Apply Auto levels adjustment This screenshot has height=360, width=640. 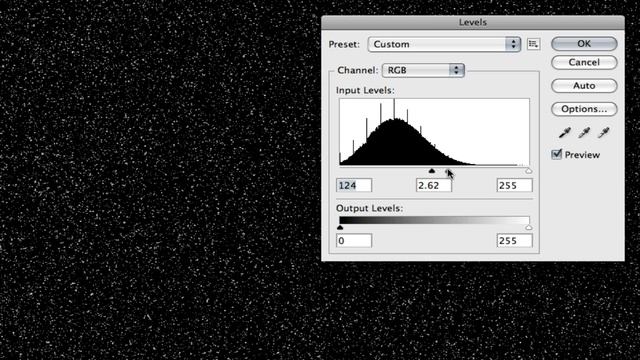[x=584, y=86]
